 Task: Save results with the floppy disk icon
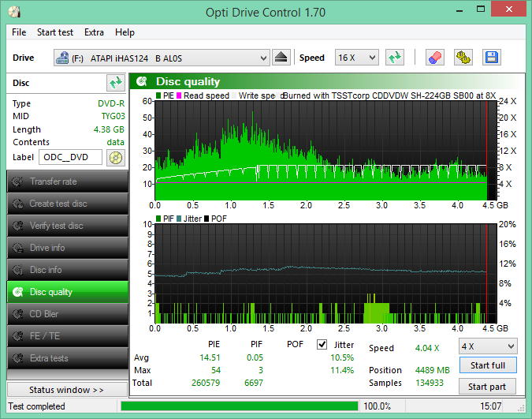point(491,58)
